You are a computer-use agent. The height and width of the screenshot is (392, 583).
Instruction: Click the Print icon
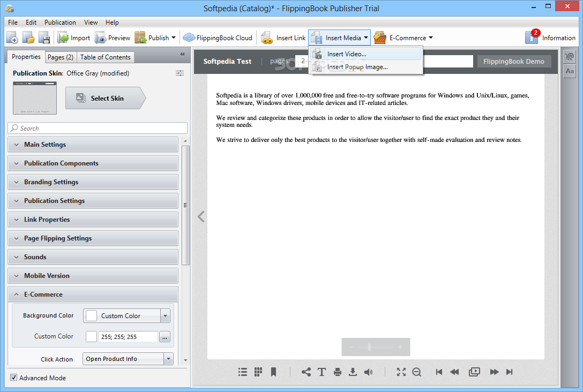(337, 372)
